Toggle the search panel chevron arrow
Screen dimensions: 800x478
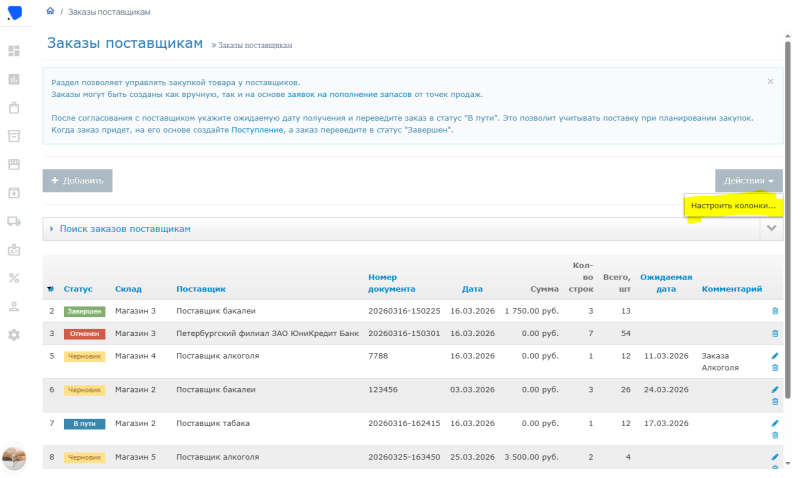coord(771,229)
